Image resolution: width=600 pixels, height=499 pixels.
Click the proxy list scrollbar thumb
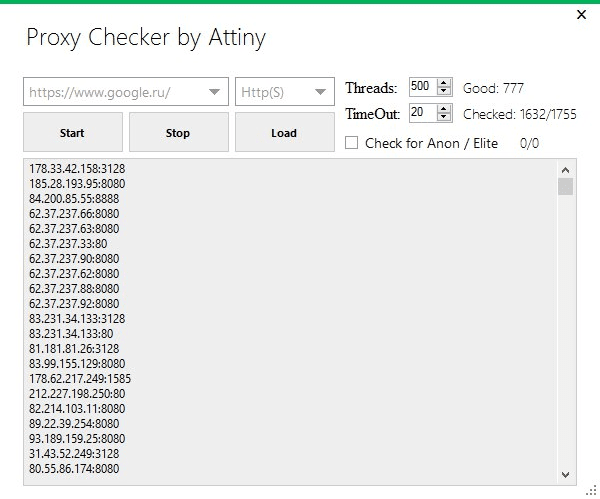click(x=565, y=187)
